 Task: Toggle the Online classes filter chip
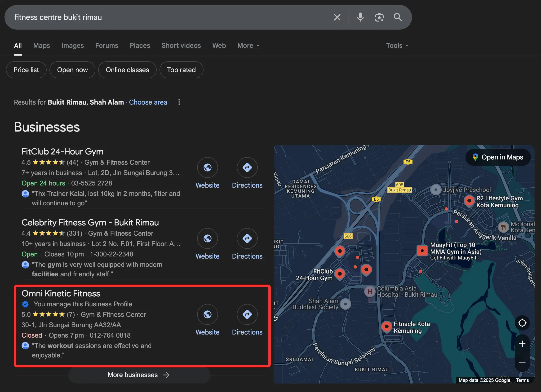pyautogui.click(x=127, y=70)
